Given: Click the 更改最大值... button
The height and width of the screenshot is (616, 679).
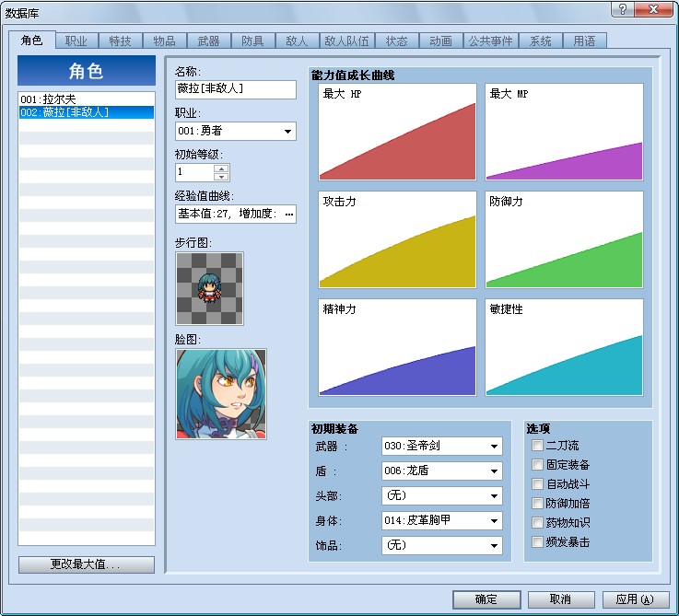Looking at the screenshot, I should click(x=87, y=564).
